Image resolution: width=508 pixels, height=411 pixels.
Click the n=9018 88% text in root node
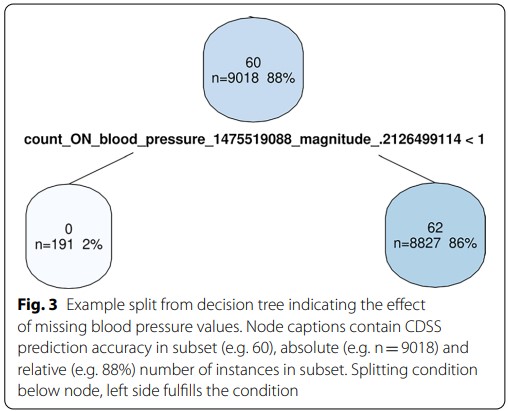click(253, 78)
